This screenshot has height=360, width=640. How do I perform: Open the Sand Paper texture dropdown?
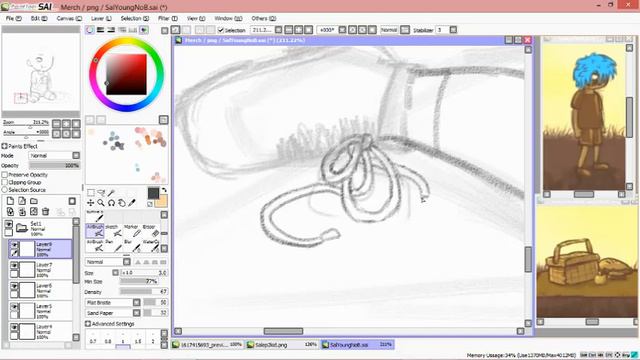coord(136,313)
